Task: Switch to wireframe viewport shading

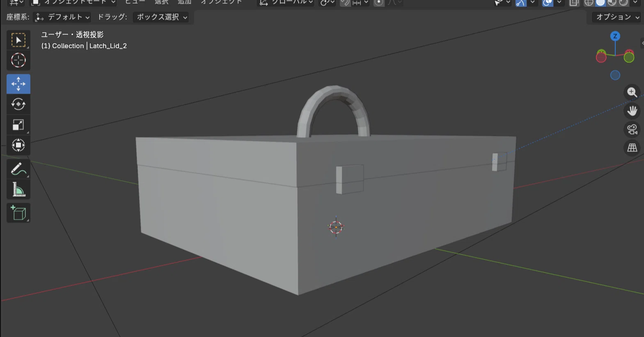Action: pyautogui.click(x=589, y=2)
